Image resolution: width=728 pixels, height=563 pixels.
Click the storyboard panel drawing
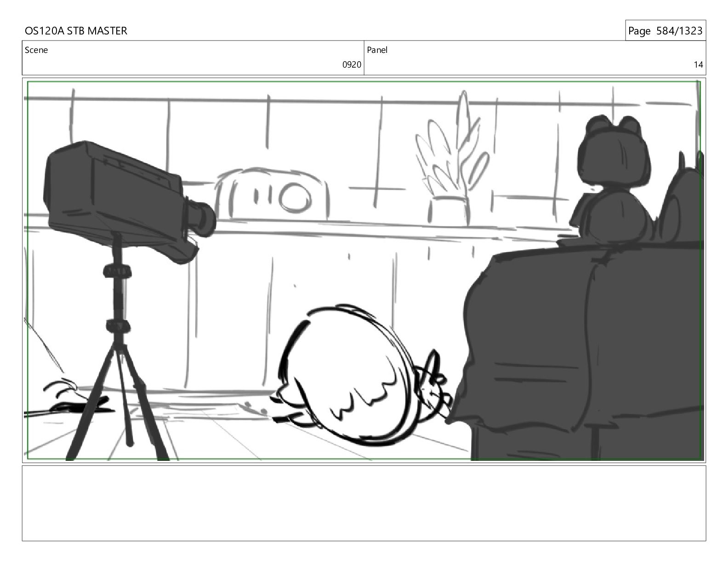(x=364, y=270)
